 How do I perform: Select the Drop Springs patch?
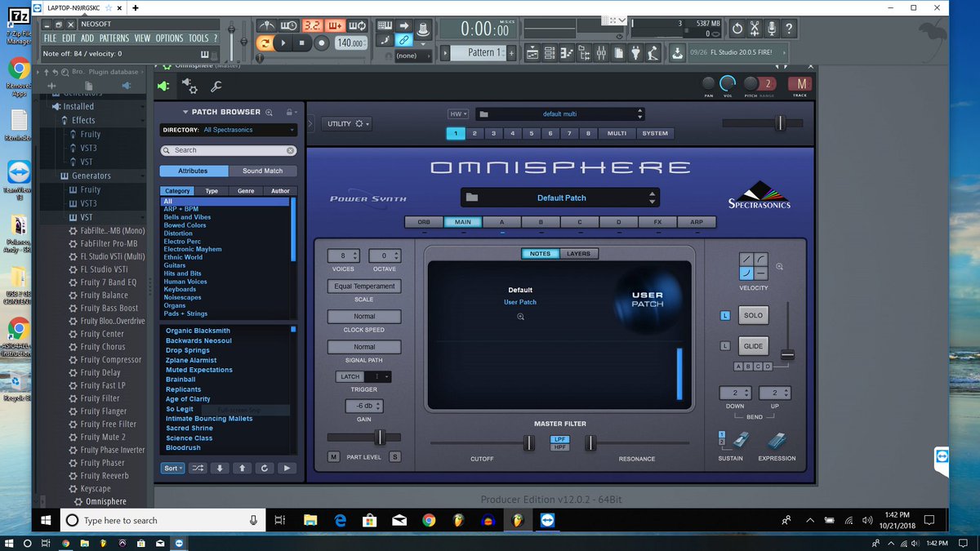(188, 350)
